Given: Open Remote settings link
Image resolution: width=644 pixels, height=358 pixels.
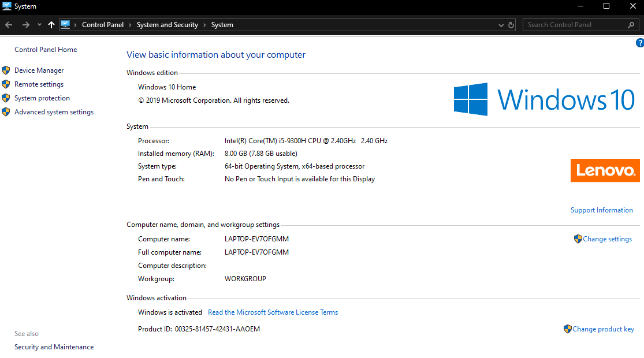Looking at the screenshot, I should click(x=39, y=84).
